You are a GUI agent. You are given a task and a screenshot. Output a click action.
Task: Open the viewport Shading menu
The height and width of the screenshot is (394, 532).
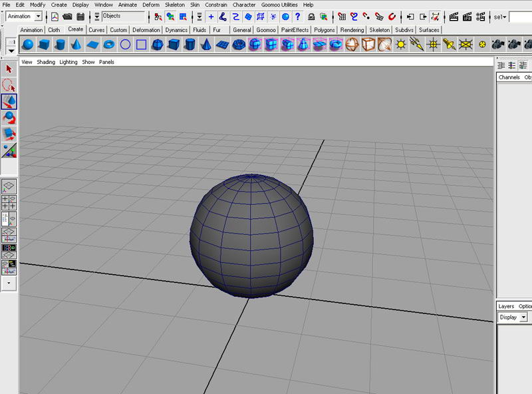point(46,62)
